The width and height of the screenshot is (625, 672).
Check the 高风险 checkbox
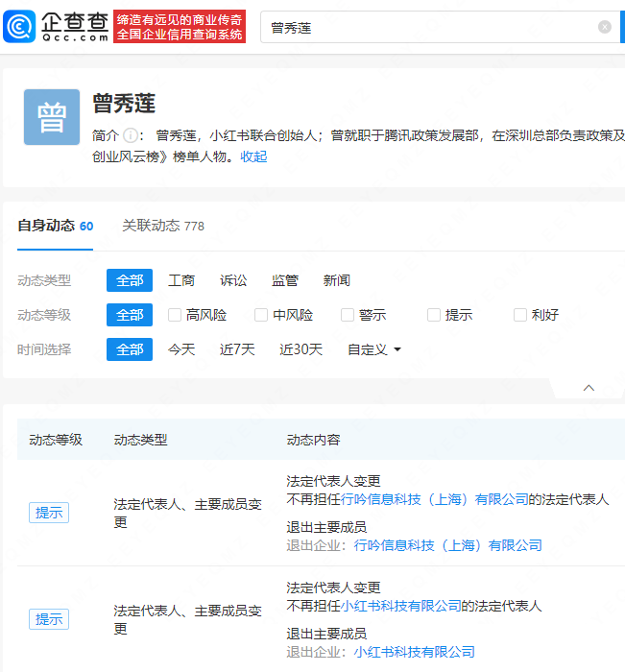coord(175,315)
